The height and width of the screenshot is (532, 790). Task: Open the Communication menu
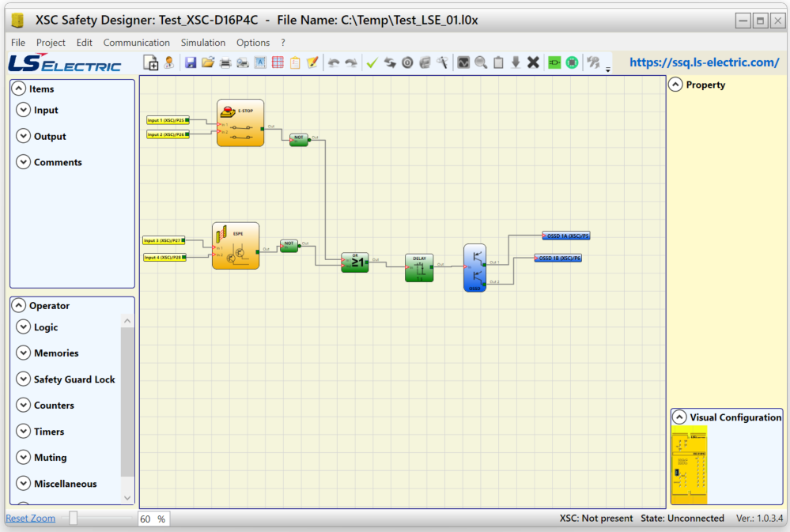click(137, 43)
